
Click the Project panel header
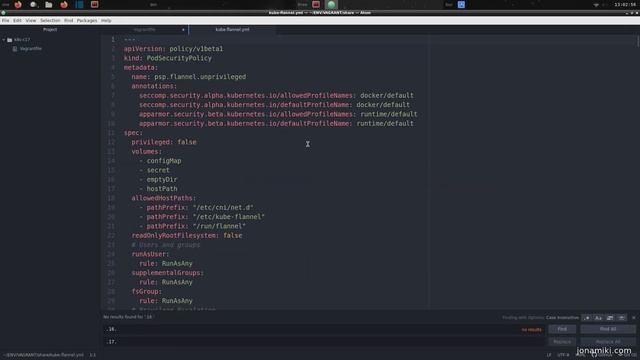click(50, 30)
